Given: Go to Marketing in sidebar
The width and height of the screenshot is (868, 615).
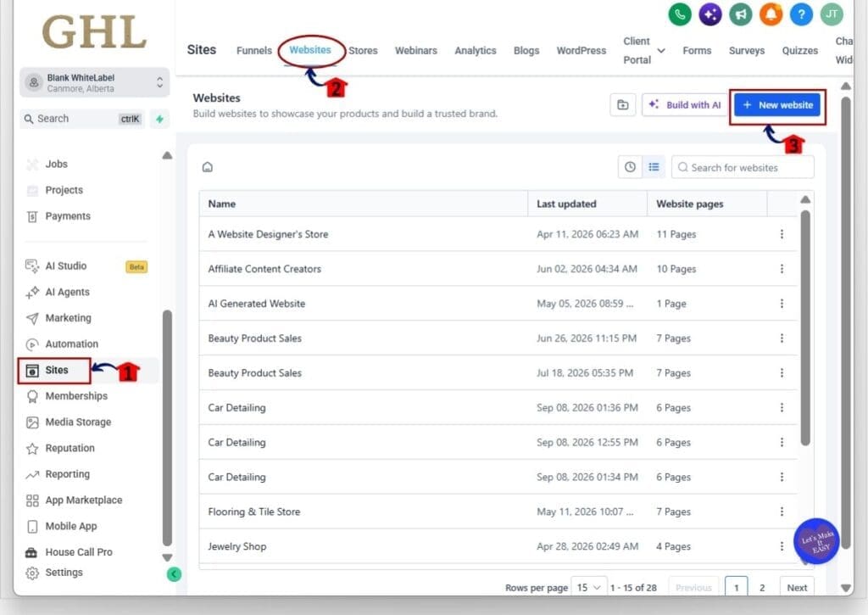Looking at the screenshot, I should click(68, 318).
